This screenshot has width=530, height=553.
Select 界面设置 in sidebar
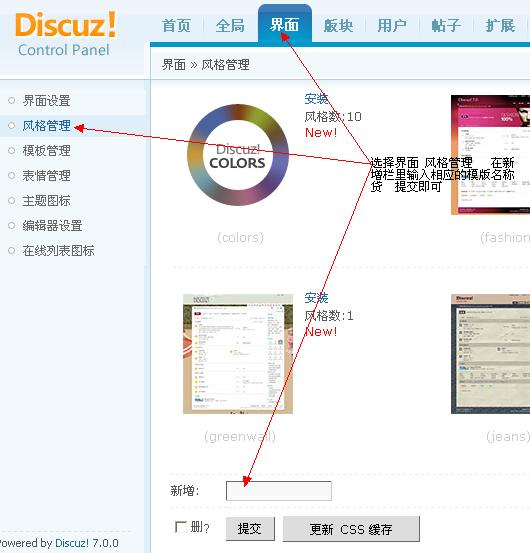46,101
